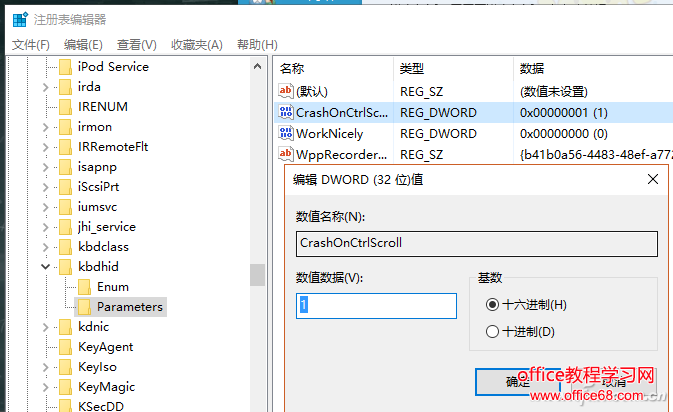Expand the iScsiPrt tree node
Screen dimensions: 673x412
point(45,187)
